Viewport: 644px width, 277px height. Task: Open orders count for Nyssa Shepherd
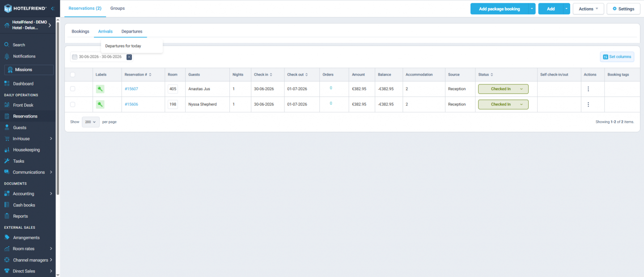pos(331,103)
